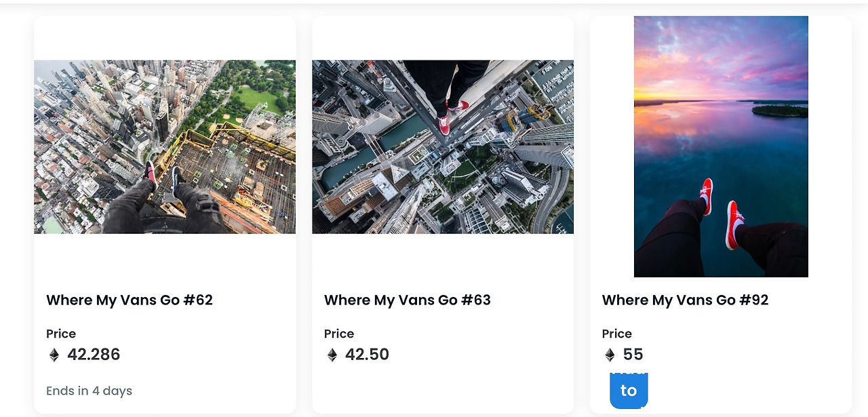
Task: Select the title Where My Vans Go #62
Action: click(130, 300)
